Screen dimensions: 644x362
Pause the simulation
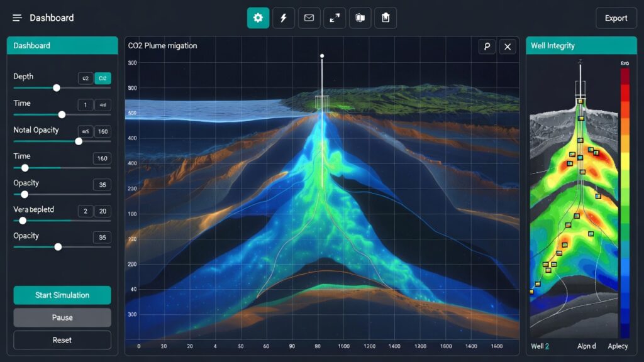click(62, 317)
